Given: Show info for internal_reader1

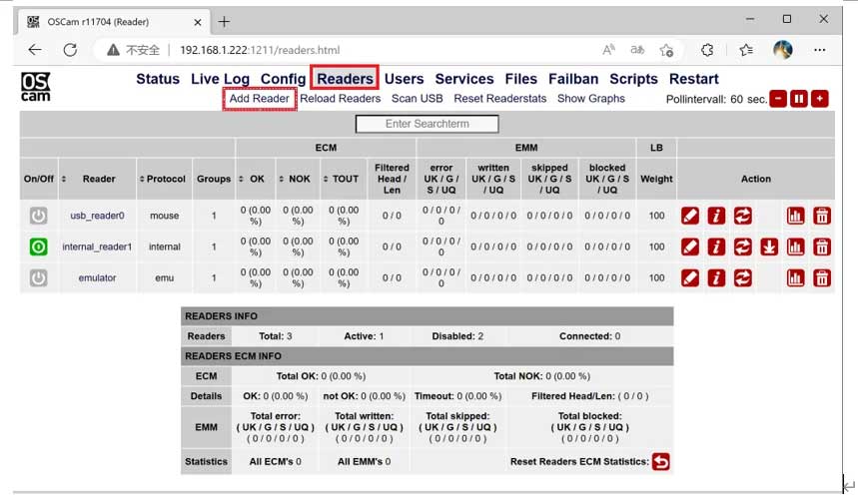Looking at the screenshot, I should 716,248.
